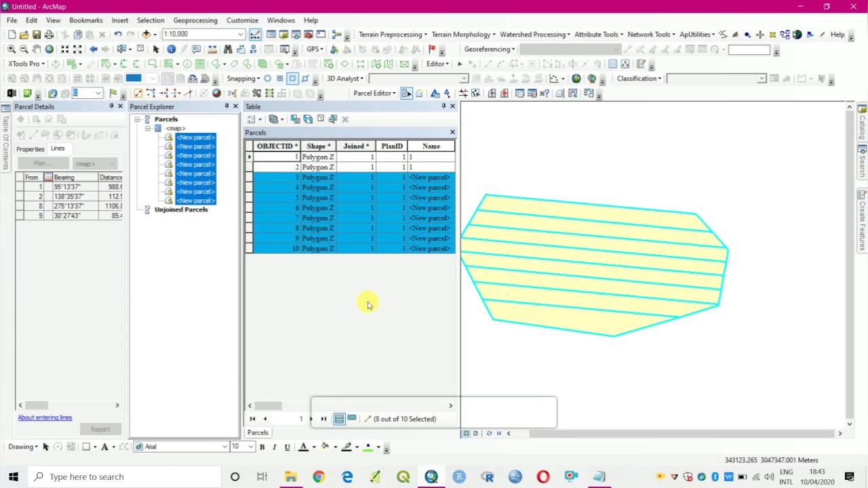
Task: Open the XTools Pro dropdown
Action: (26, 64)
